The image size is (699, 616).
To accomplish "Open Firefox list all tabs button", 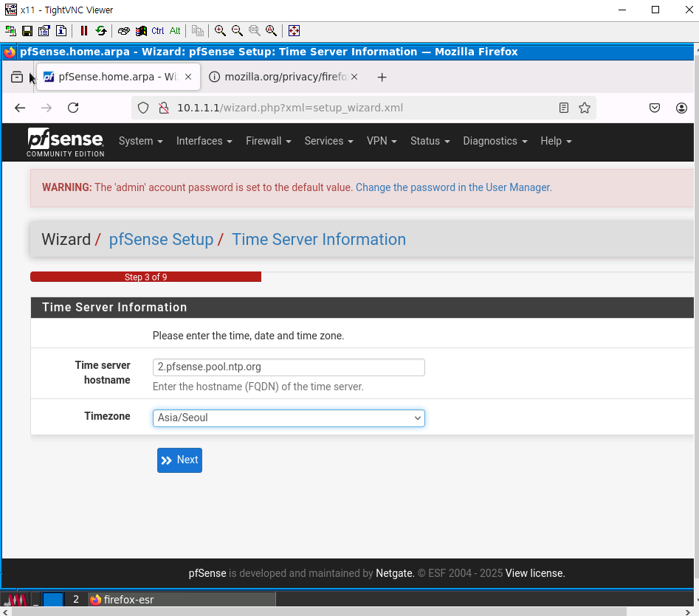I will click(x=17, y=77).
